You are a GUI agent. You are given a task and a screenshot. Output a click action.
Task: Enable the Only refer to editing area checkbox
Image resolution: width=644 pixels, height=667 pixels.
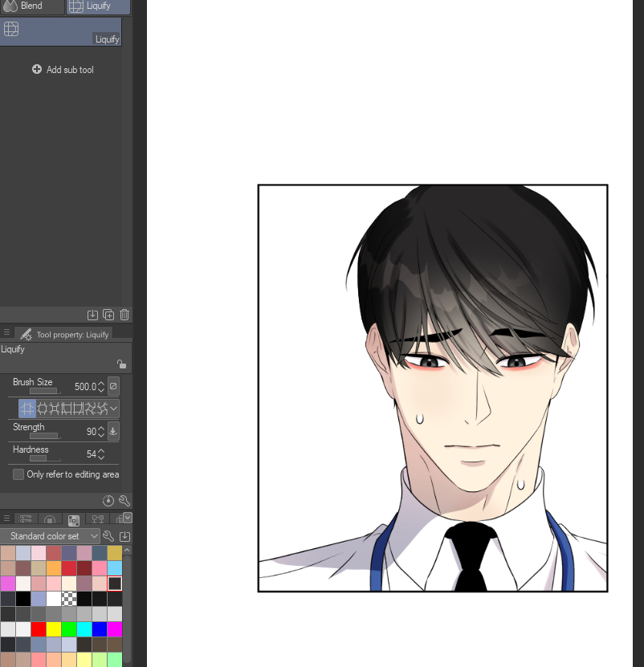(x=18, y=474)
